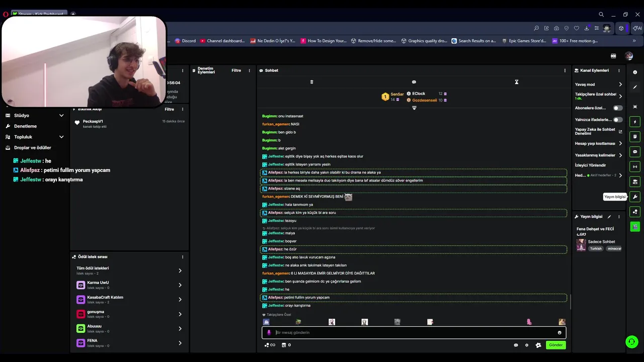Screen dimensions: 644x362
Task: Open gonuşma reward requests
Action: coord(129,314)
